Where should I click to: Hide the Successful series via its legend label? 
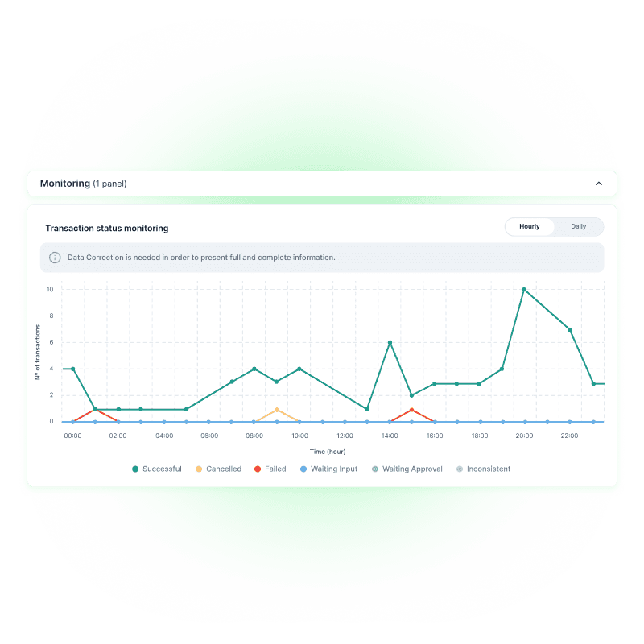pyautogui.click(x=163, y=469)
